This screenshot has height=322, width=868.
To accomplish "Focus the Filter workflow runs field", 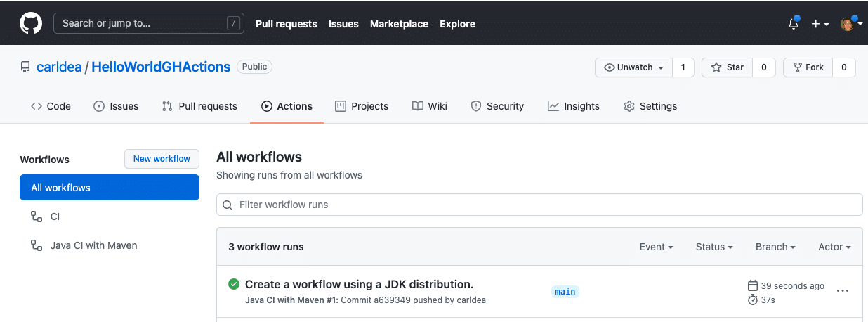I will pos(539,205).
